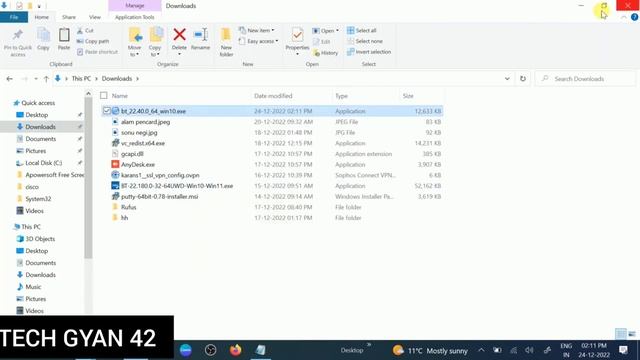
Task: Open the notification center icon
Action: pyautogui.click(x=623, y=350)
